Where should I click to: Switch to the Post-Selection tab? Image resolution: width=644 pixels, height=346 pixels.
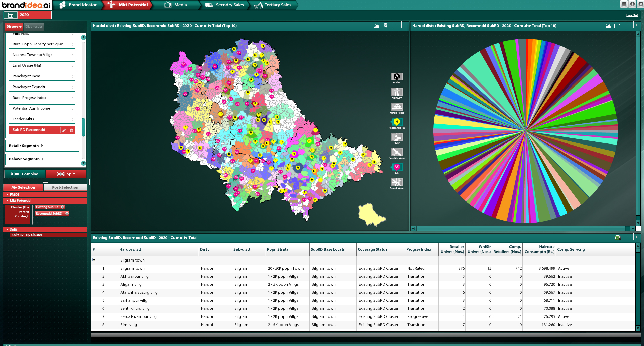click(65, 187)
